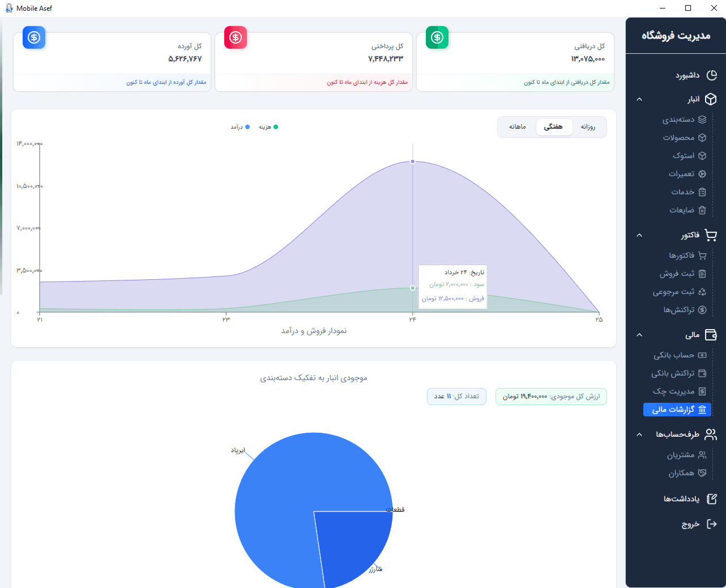
Task: Click the تراکنش‌ها dollar circle icon
Action: [702, 310]
